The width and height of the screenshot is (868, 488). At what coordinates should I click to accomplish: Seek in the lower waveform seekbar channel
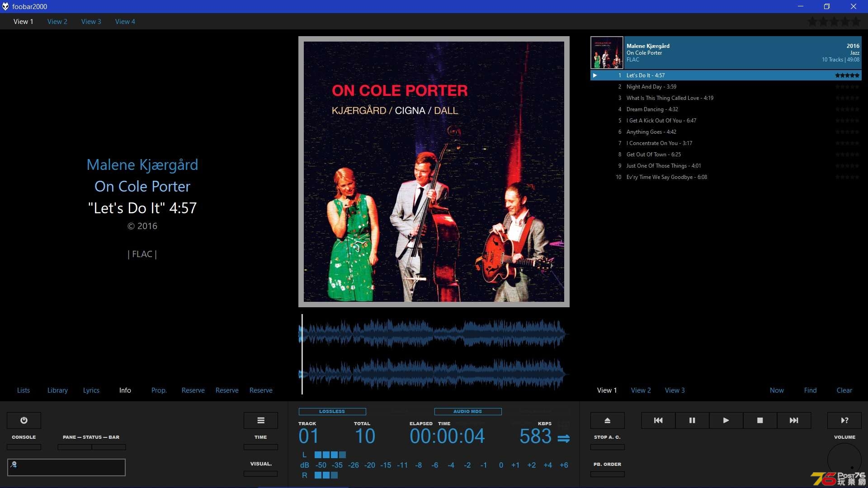[434, 374]
